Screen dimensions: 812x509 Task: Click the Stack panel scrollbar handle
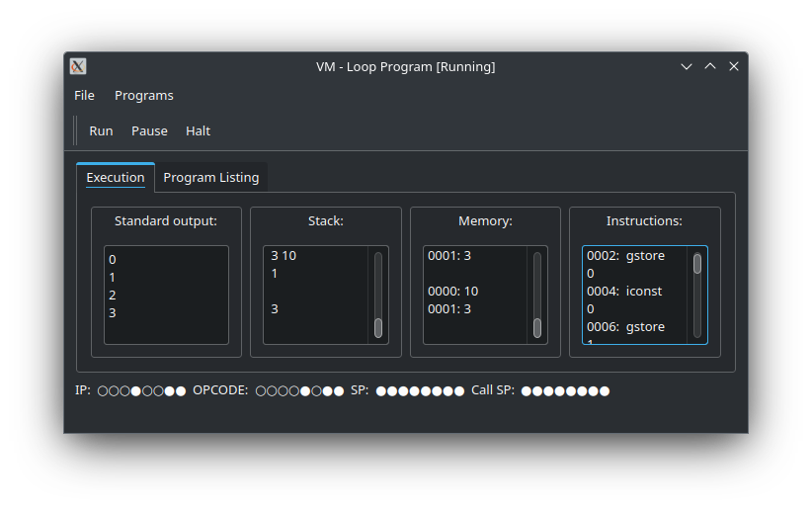(378, 327)
